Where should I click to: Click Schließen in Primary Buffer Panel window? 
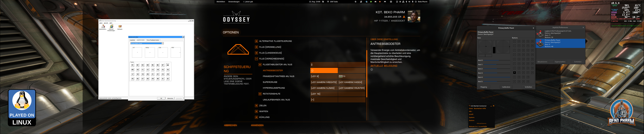coord(529,87)
